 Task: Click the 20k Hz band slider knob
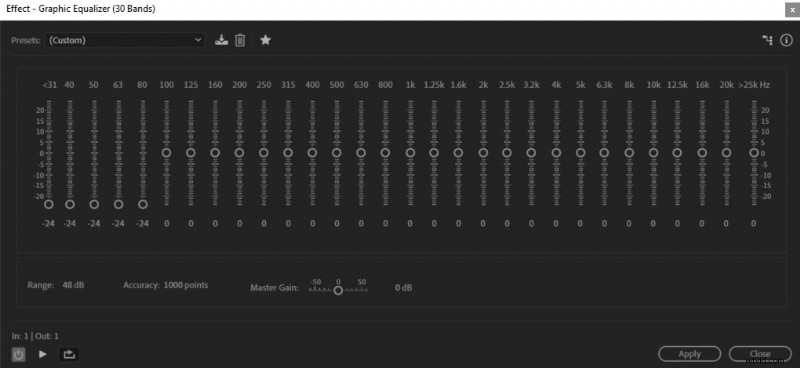point(727,152)
